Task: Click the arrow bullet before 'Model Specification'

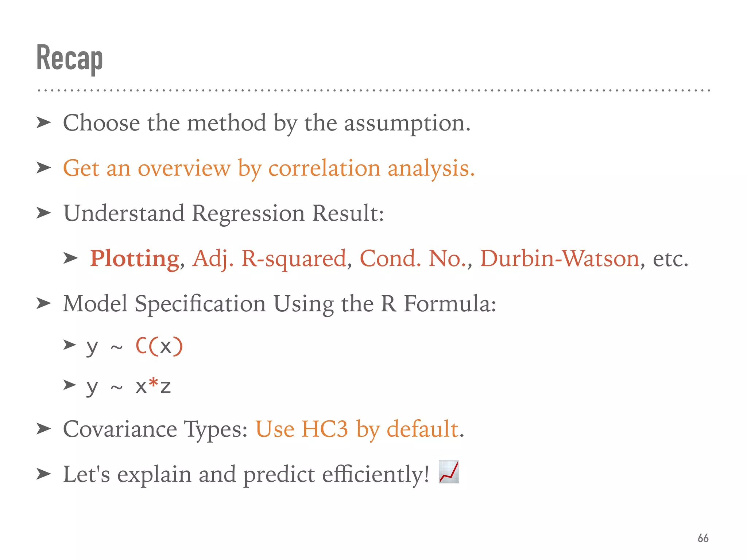Action: pos(43,303)
